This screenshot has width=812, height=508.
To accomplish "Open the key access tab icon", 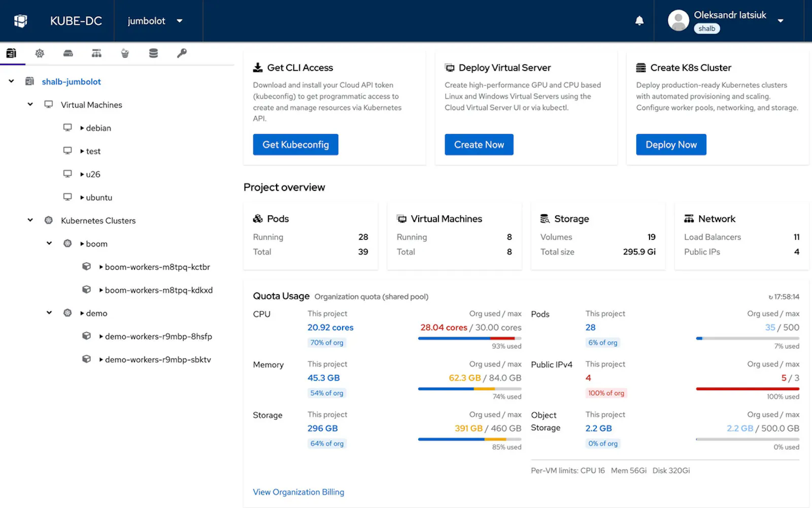I will point(182,53).
